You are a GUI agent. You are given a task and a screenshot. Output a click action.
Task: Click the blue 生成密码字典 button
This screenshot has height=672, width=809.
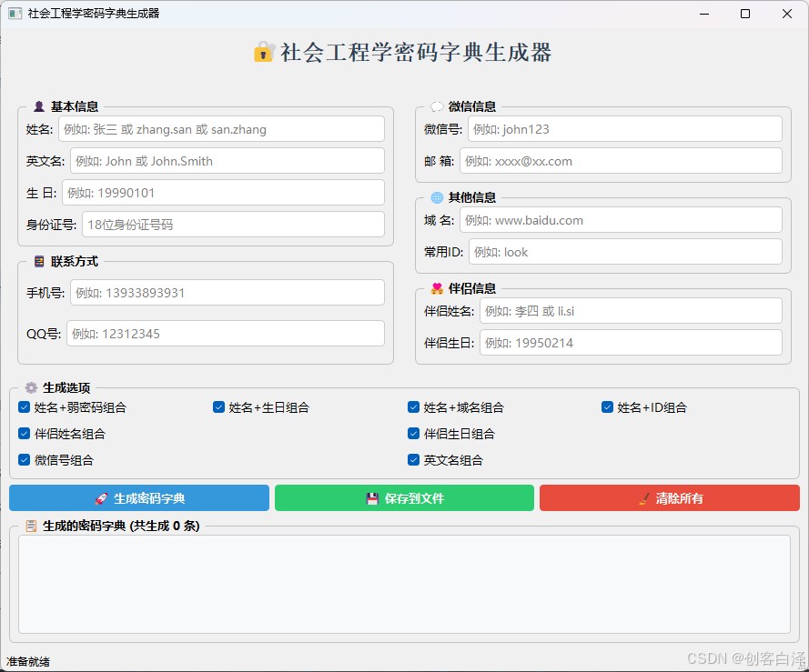coord(139,497)
